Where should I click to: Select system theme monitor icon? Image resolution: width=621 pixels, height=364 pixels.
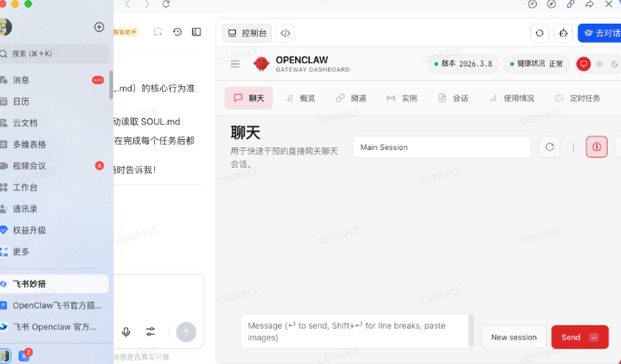[x=583, y=64]
